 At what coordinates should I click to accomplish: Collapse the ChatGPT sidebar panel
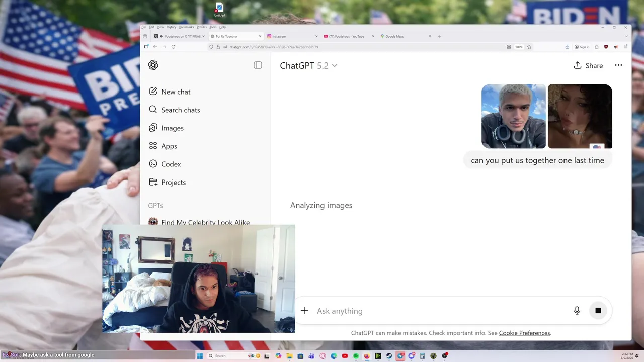pos(258,65)
